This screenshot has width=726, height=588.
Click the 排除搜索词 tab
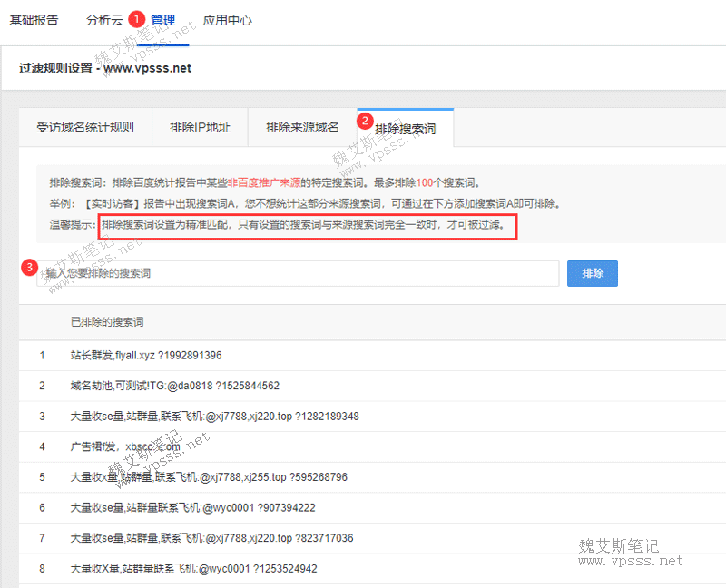click(405, 129)
